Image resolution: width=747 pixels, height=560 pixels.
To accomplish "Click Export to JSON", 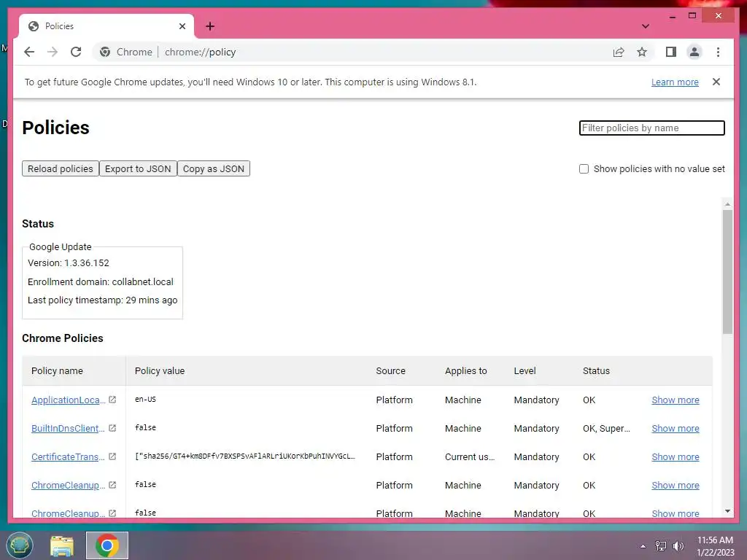I will 138,168.
